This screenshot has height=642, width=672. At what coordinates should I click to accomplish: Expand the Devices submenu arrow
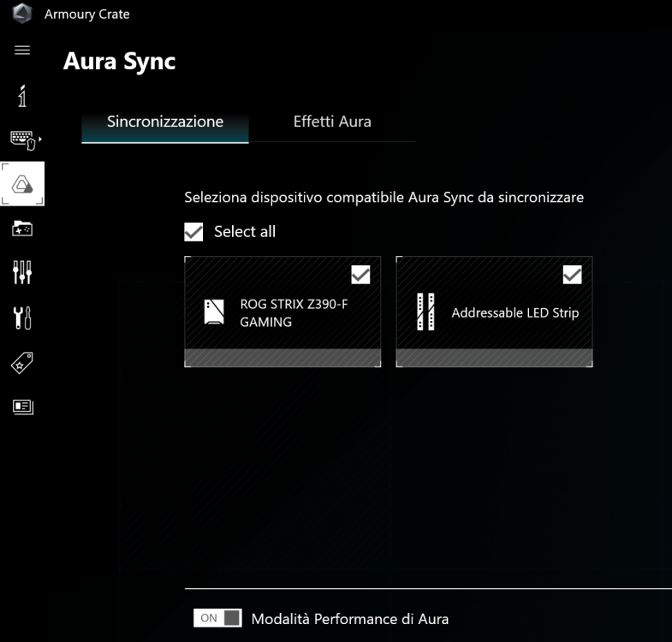point(40,139)
